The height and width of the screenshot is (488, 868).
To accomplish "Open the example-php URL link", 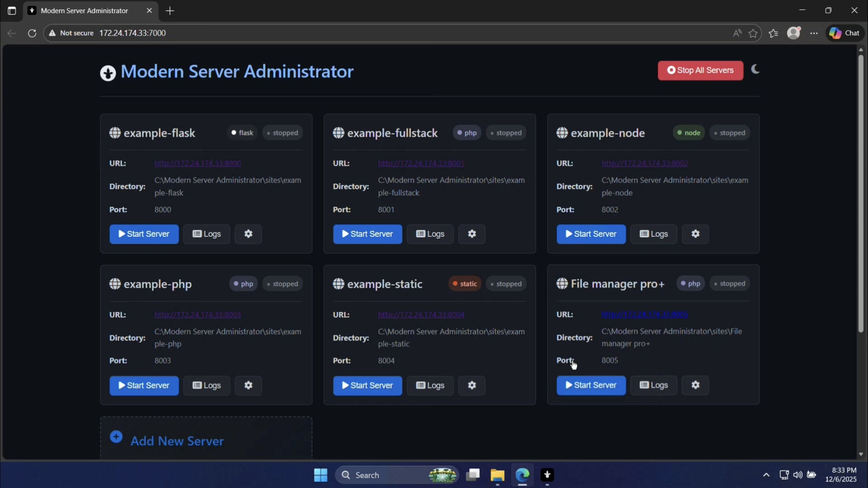I will click(198, 315).
